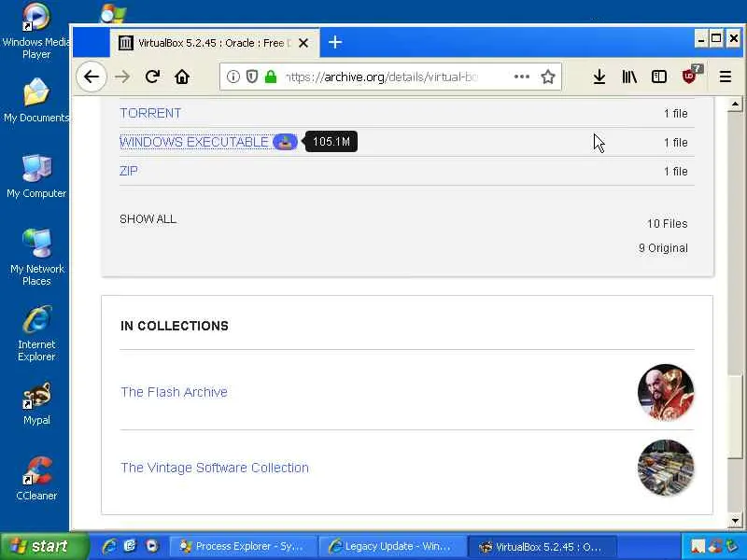Open The Vintage Software Collection link
The height and width of the screenshot is (560, 747).
pyautogui.click(x=215, y=468)
